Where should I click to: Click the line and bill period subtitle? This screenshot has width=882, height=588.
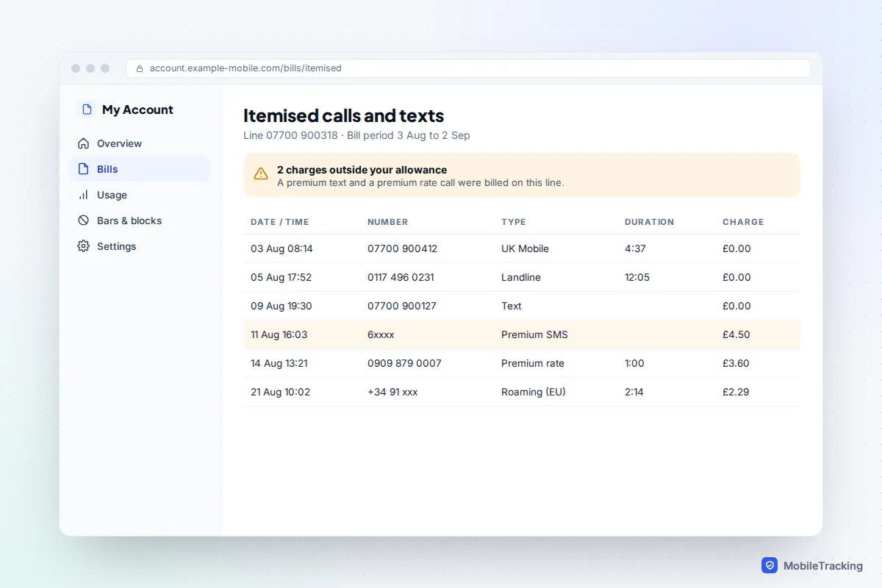point(356,135)
